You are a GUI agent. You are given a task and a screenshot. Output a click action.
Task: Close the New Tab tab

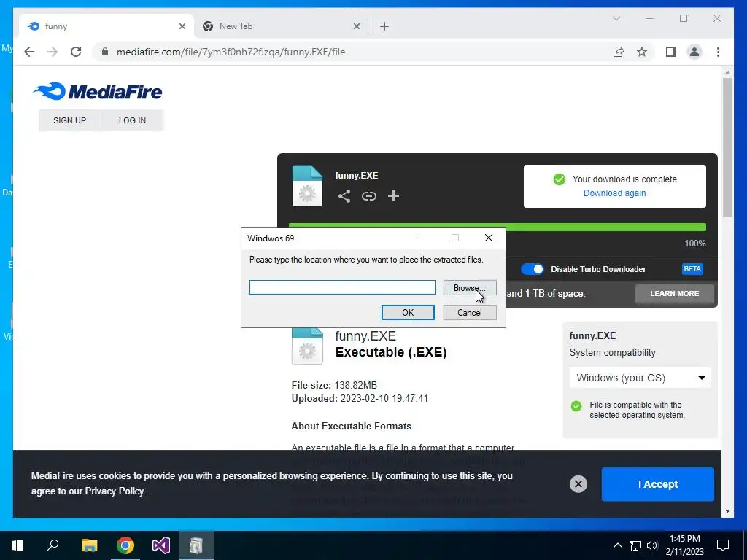click(356, 26)
